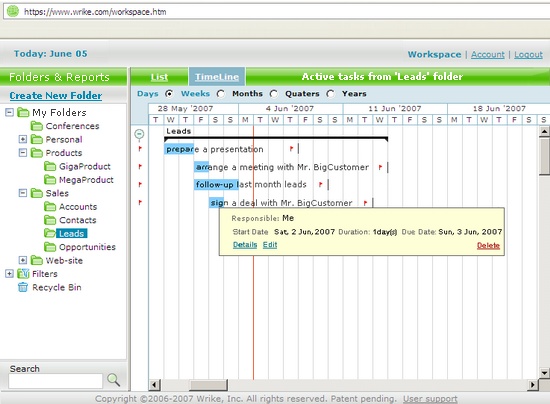Image resolution: width=550 pixels, height=404 pixels.
Task: Click the 'Today: June 05' label
Action: point(51,54)
